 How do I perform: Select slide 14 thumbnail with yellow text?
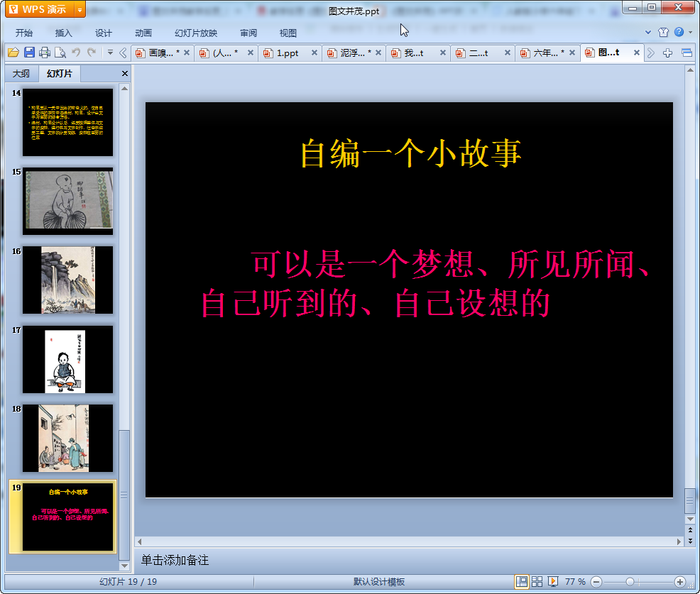[68, 122]
